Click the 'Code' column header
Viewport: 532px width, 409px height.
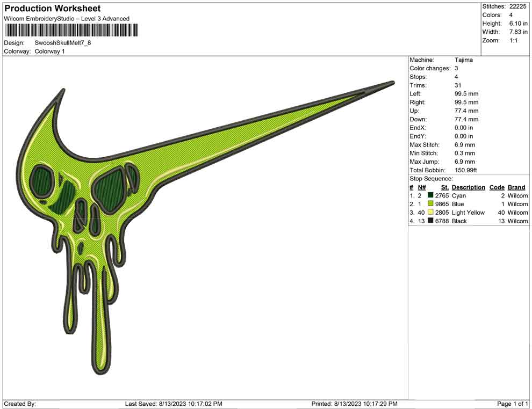pyautogui.click(x=497, y=187)
